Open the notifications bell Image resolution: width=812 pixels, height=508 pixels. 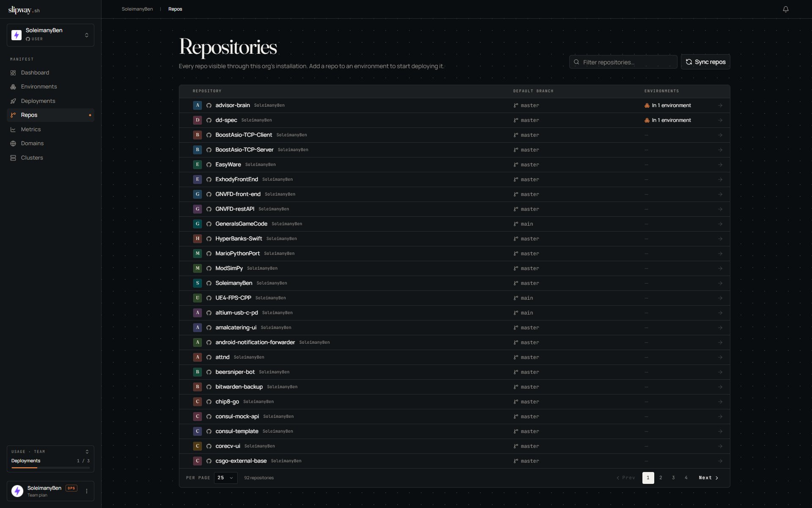(785, 9)
